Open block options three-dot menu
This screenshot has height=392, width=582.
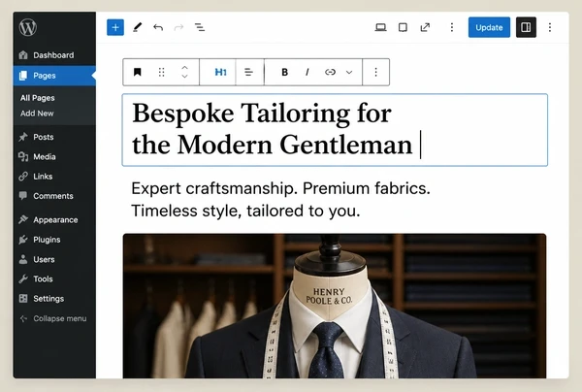(376, 72)
